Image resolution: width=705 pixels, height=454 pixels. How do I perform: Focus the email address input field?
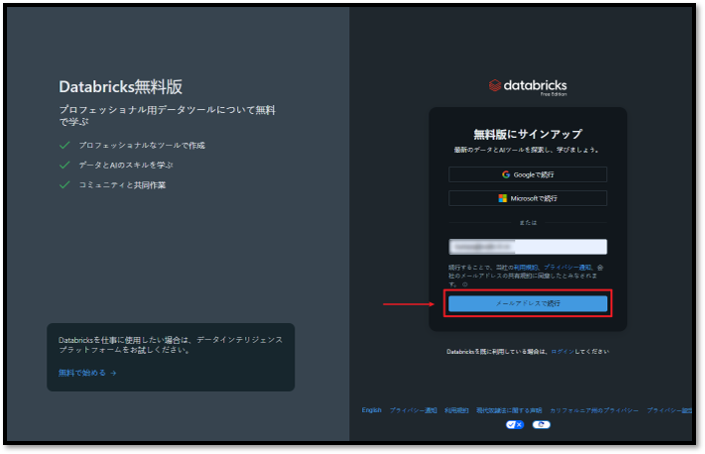(x=527, y=246)
